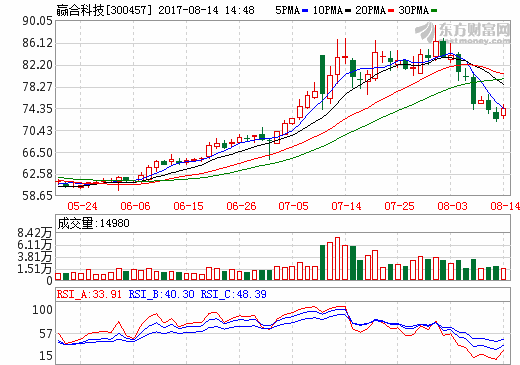Click the 1.51万 volume axis label
The width and height of the screenshot is (520, 365).
click(x=35, y=269)
